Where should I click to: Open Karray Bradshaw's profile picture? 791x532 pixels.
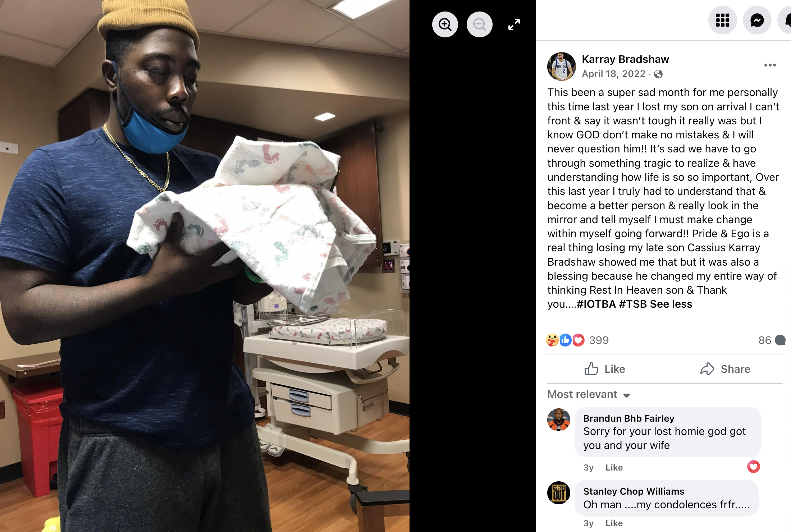[x=561, y=66]
